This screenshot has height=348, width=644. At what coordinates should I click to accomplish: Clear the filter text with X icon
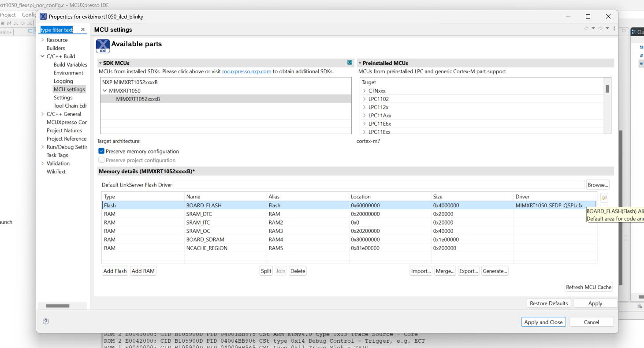82,30
